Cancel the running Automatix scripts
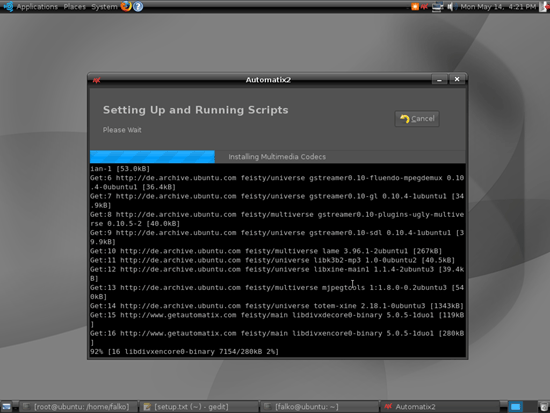Screen dimensions: 550x413 [417, 119]
